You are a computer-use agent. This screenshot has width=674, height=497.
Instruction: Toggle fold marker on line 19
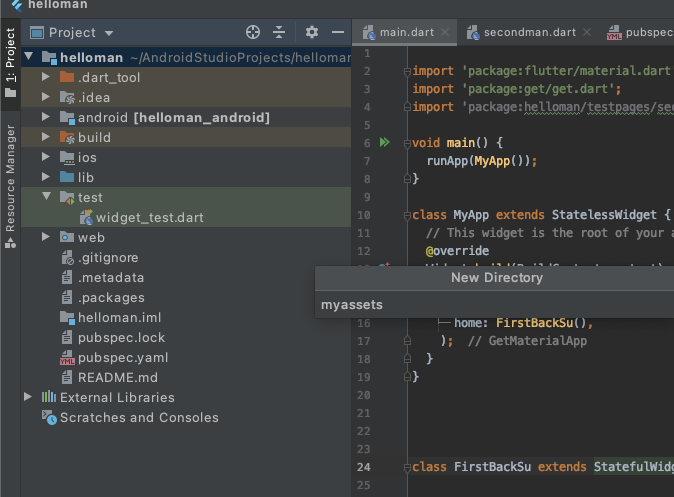click(407, 377)
